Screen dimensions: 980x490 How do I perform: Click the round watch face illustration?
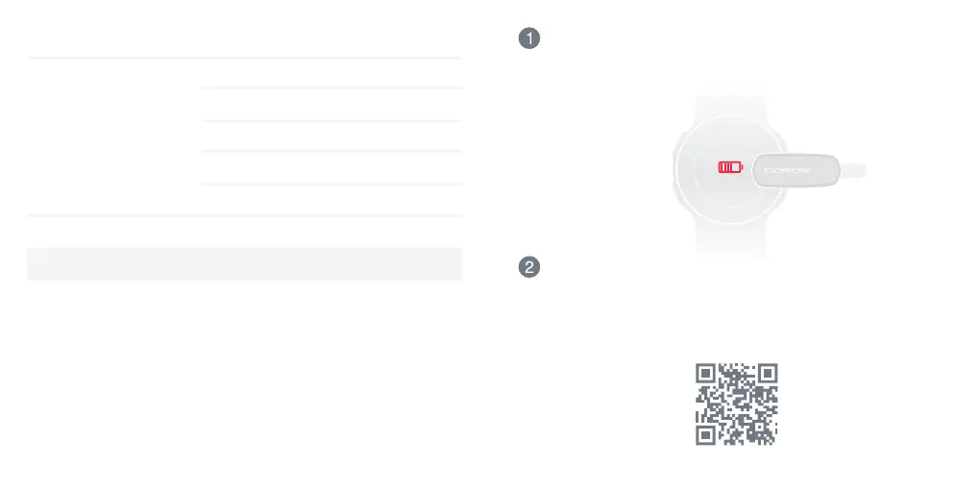[730, 169]
